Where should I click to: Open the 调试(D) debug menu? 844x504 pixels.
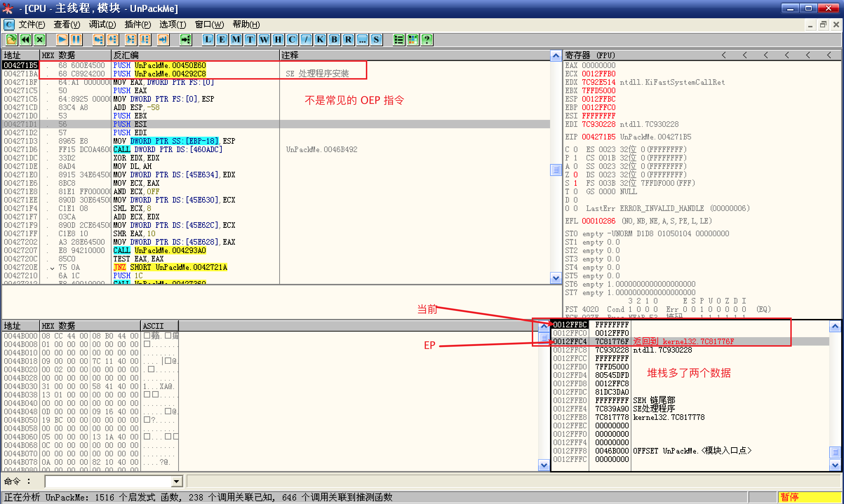102,25
